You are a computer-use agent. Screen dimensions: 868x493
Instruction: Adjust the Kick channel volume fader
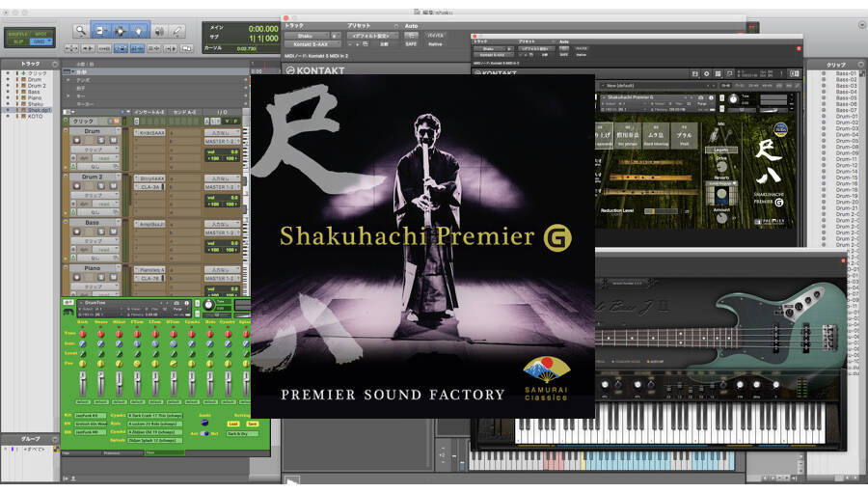click(83, 384)
